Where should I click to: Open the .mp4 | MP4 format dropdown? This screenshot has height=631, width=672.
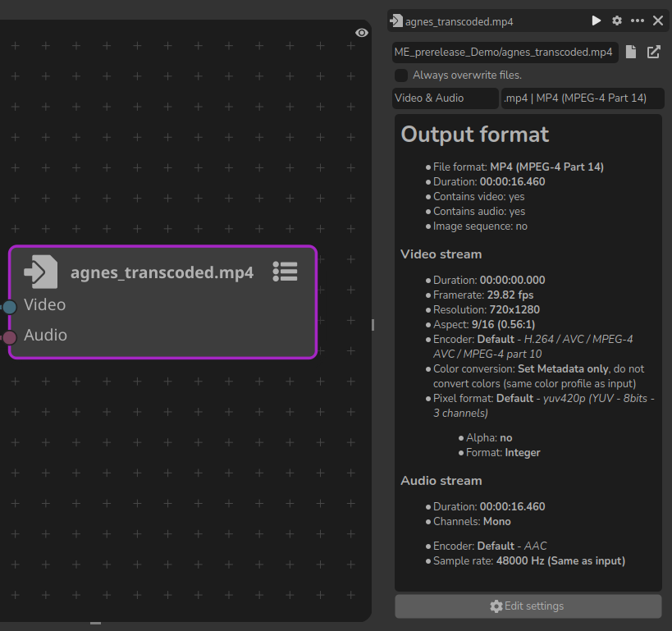click(583, 98)
